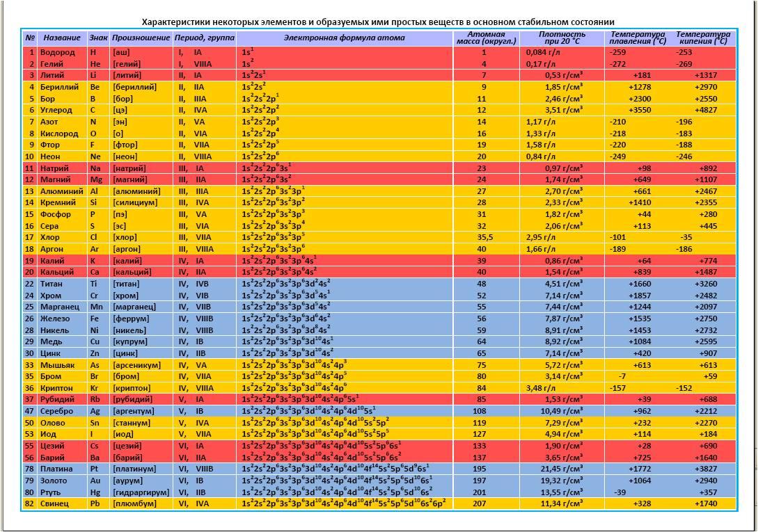758x532 pixels.
Task: Click boiling point '+4827' for Углерод
Action: (x=706, y=110)
